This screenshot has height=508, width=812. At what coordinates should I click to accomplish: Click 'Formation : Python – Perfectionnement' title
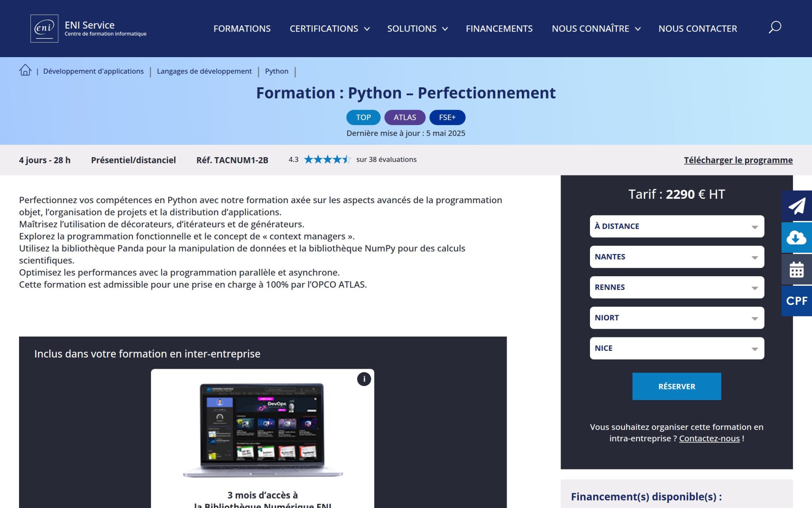406,93
